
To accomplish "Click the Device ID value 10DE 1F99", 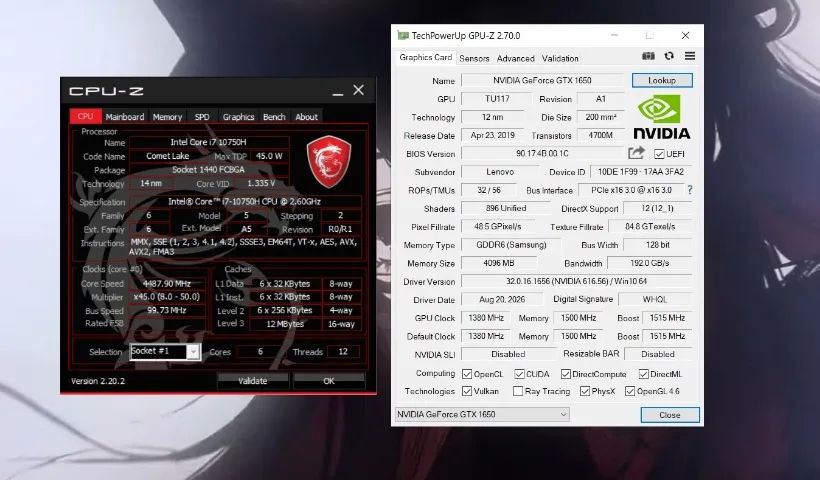I will [x=641, y=172].
